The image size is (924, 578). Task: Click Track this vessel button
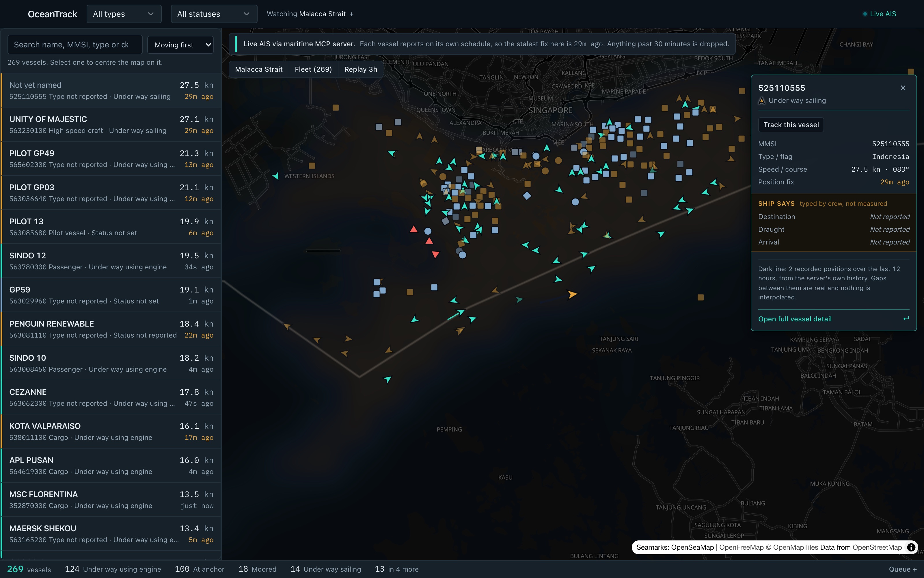point(791,125)
